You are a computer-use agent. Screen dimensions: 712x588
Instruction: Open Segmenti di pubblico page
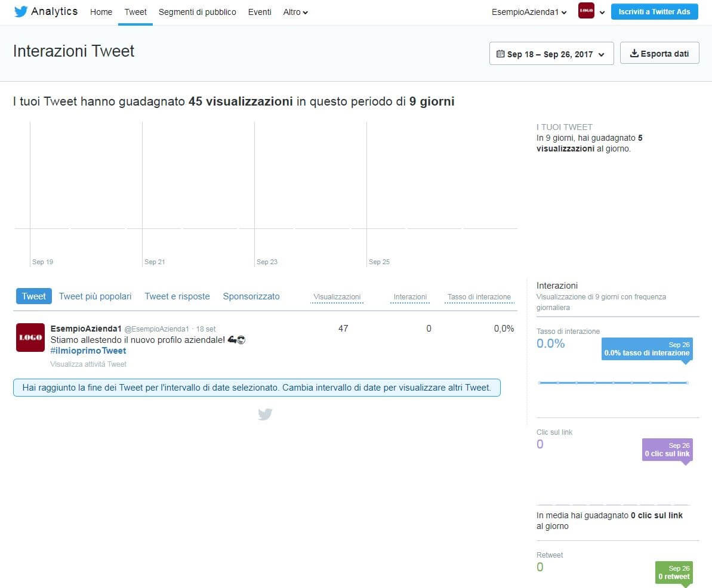tap(197, 13)
